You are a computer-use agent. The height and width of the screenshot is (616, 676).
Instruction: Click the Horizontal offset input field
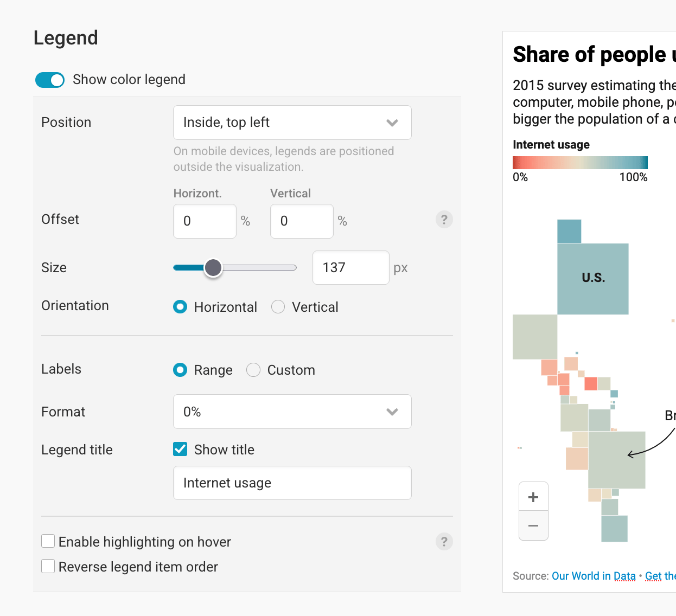tap(205, 221)
